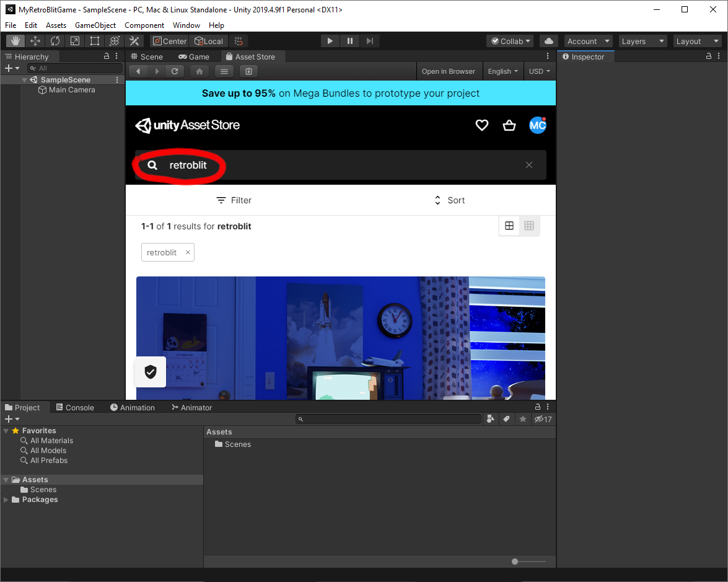Click the Mega Bundles sale banner
The height and width of the screenshot is (582, 728).
point(341,93)
